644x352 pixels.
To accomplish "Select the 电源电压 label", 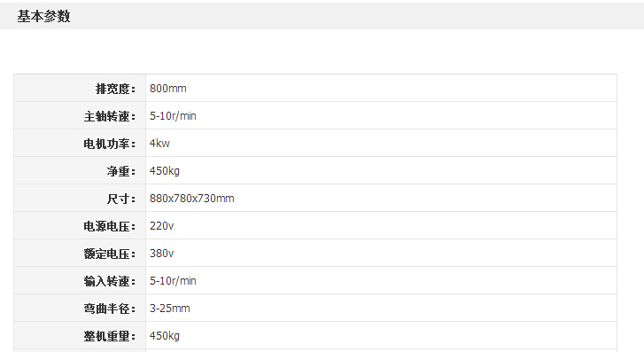I will point(110,227).
